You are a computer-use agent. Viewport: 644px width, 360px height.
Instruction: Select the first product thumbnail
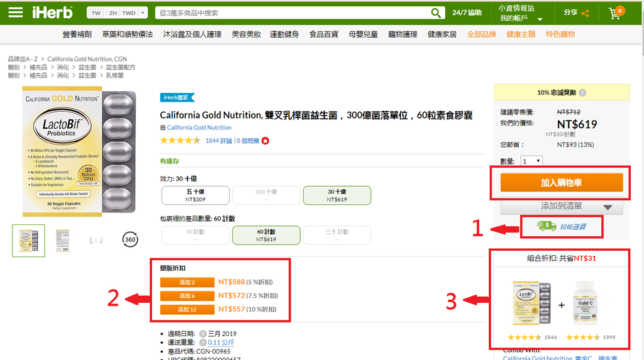click(x=28, y=241)
